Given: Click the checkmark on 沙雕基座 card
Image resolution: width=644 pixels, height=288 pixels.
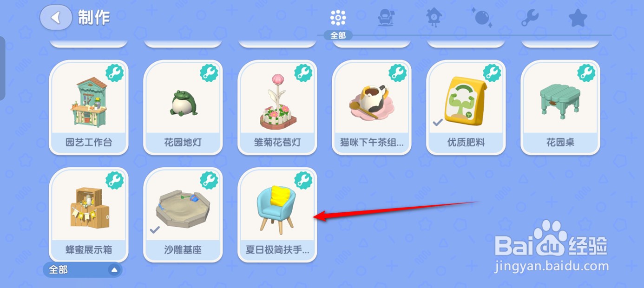Looking at the screenshot, I should point(155,229).
